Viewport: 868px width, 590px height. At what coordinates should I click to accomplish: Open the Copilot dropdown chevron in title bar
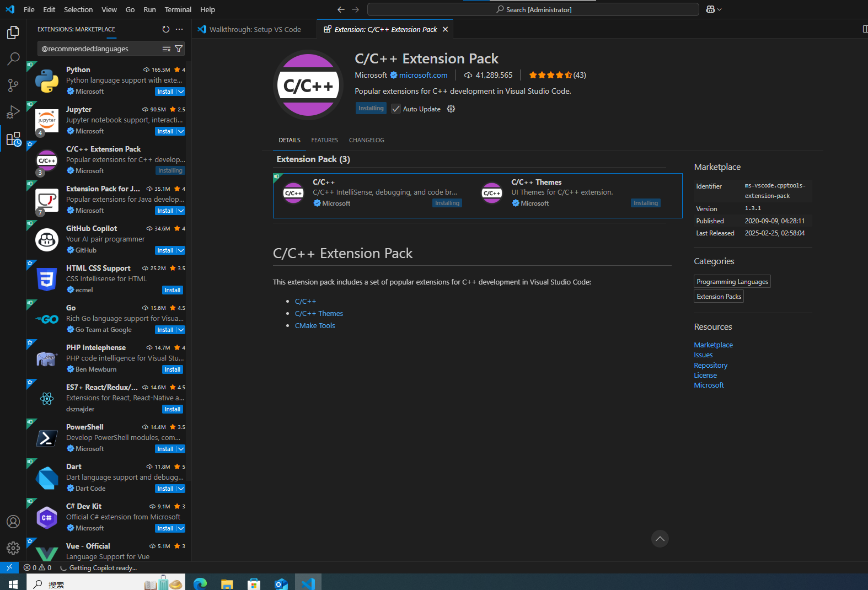[x=720, y=9]
